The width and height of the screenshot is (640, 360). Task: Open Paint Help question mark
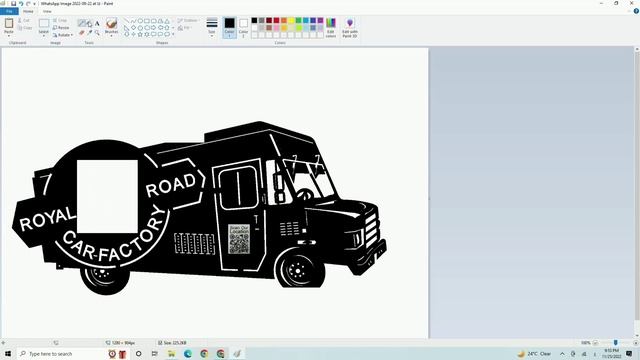[636, 11]
